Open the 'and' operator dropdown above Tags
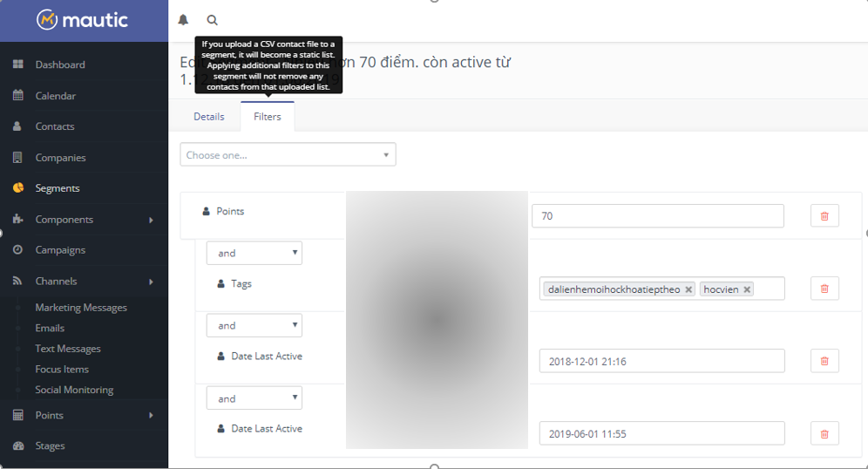The image size is (868, 469). [254, 253]
